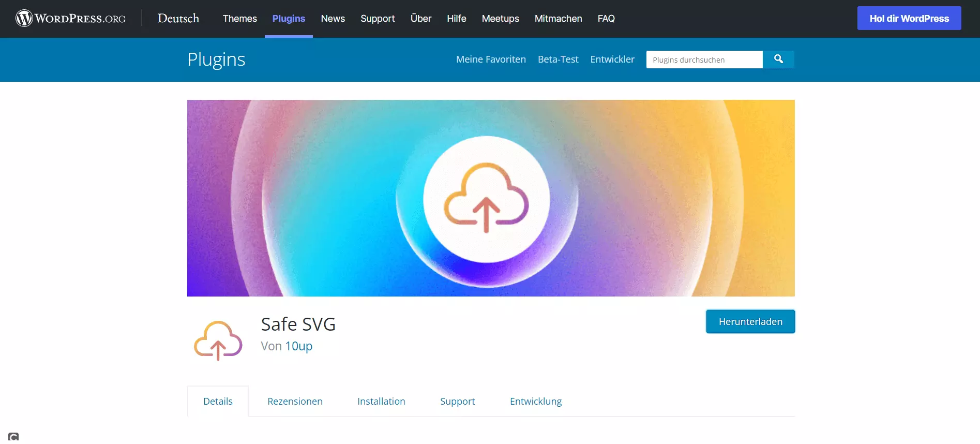Go to the News page

click(333, 19)
